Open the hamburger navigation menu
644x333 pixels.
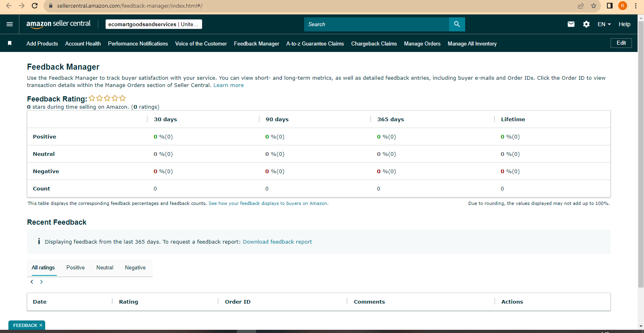click(x=10, y=24)
